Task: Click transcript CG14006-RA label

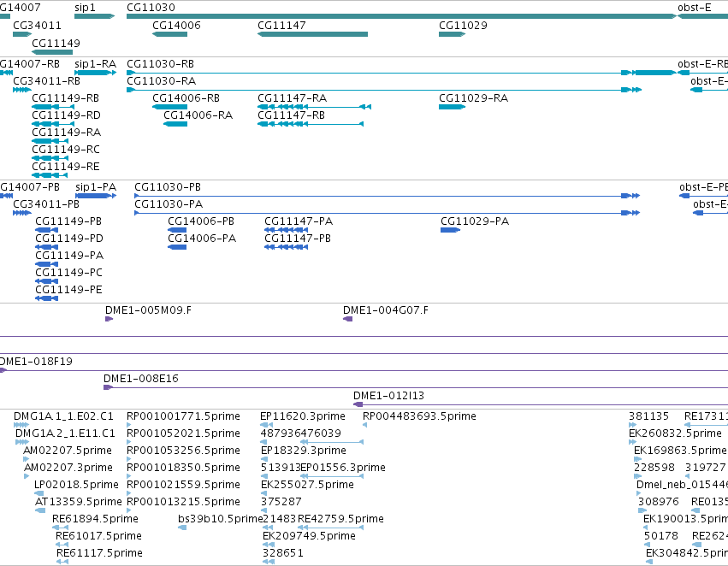Action: point(198,115)
